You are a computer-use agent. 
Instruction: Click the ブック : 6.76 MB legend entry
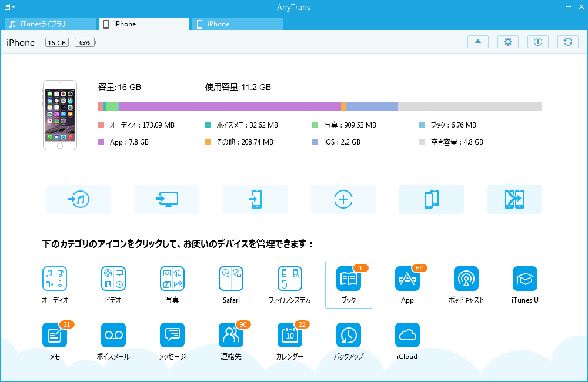coord(447,125)
